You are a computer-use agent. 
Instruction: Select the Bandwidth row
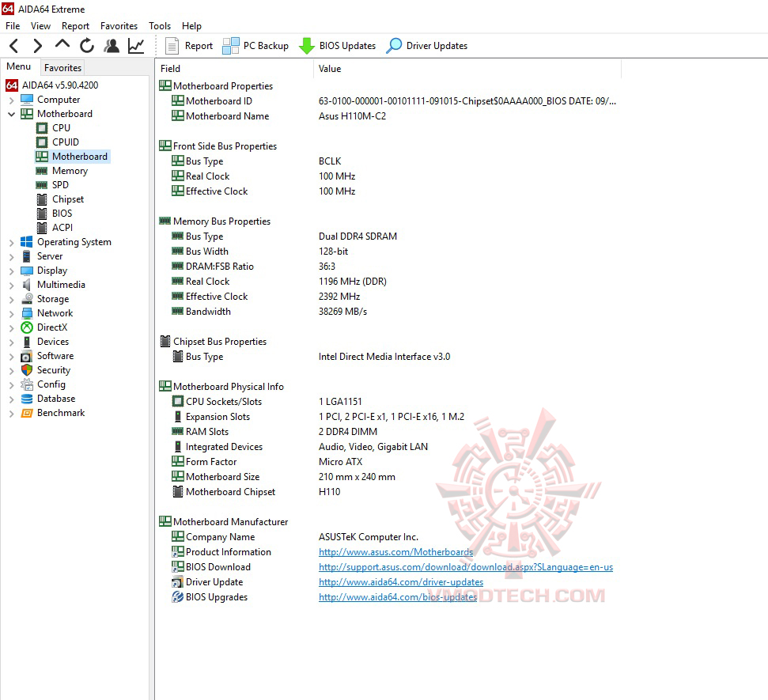click(389, 312)
